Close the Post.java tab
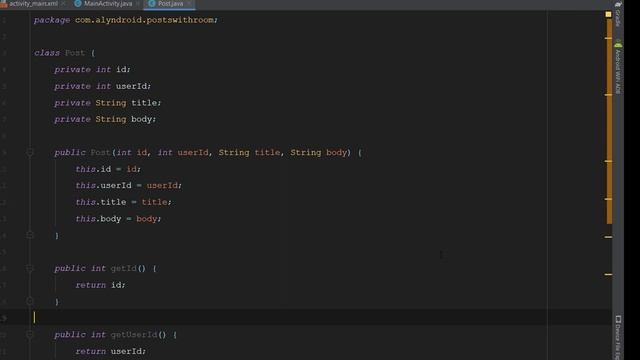640x360 pixels. pos(189,4)
